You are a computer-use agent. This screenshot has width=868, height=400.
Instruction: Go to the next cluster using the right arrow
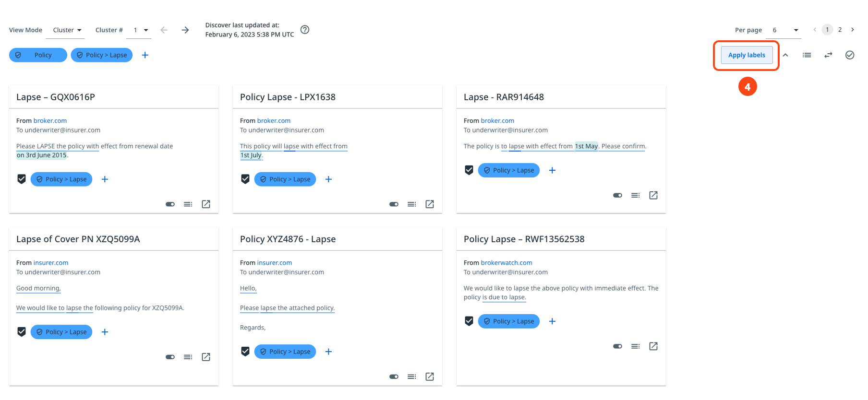coord(185,30)
